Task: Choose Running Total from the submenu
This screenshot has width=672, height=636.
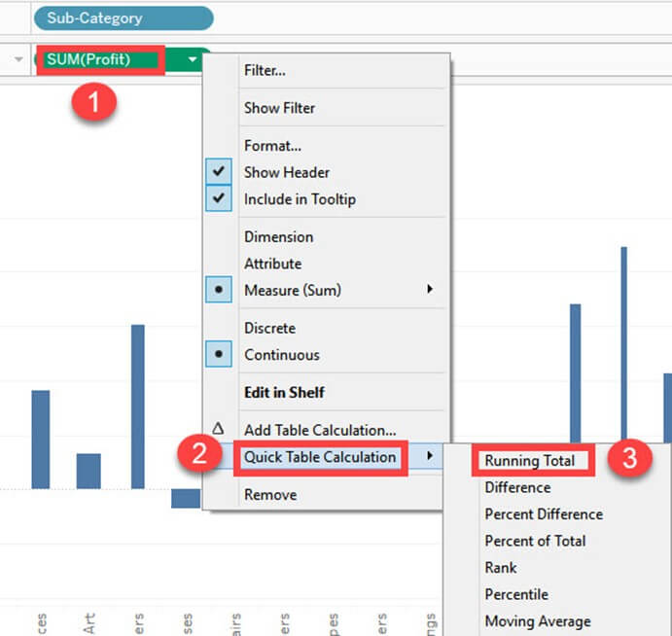Action: 530,461
